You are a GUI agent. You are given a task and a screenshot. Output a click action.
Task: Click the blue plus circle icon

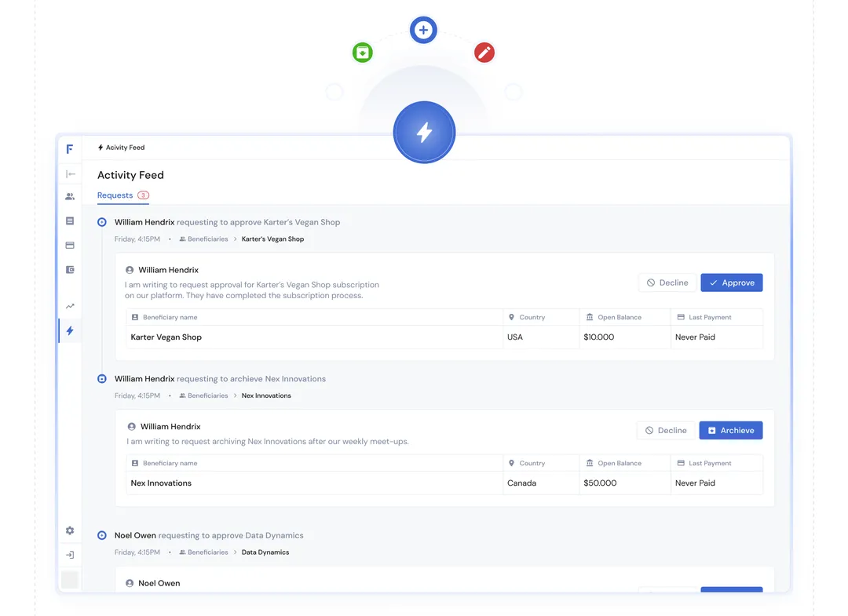click(423, 30)
